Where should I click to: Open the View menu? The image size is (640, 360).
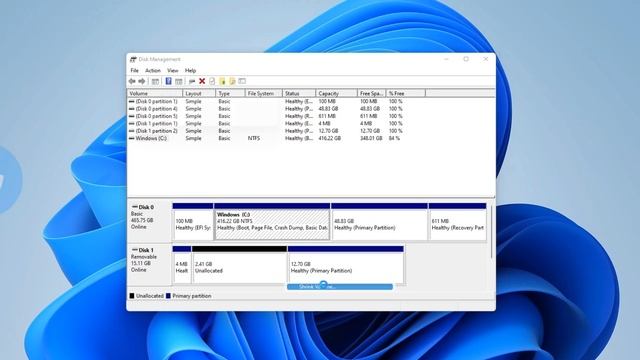click(x=173, y=71)
